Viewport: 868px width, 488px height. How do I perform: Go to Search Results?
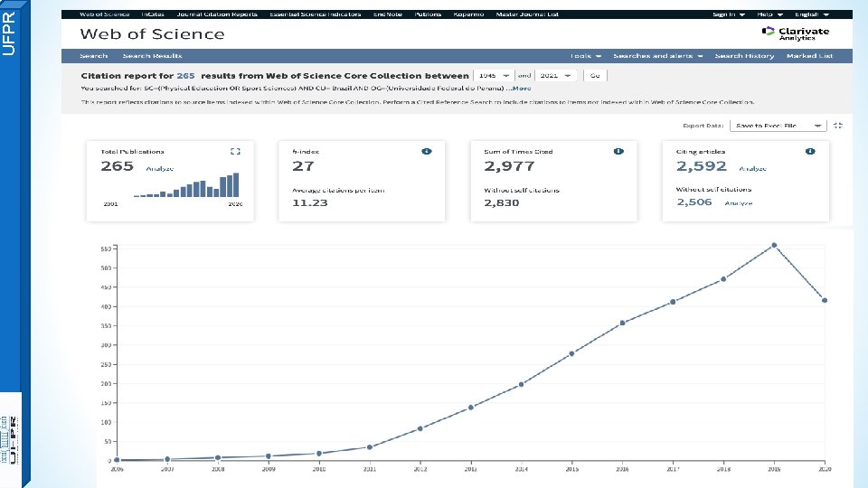152,56
